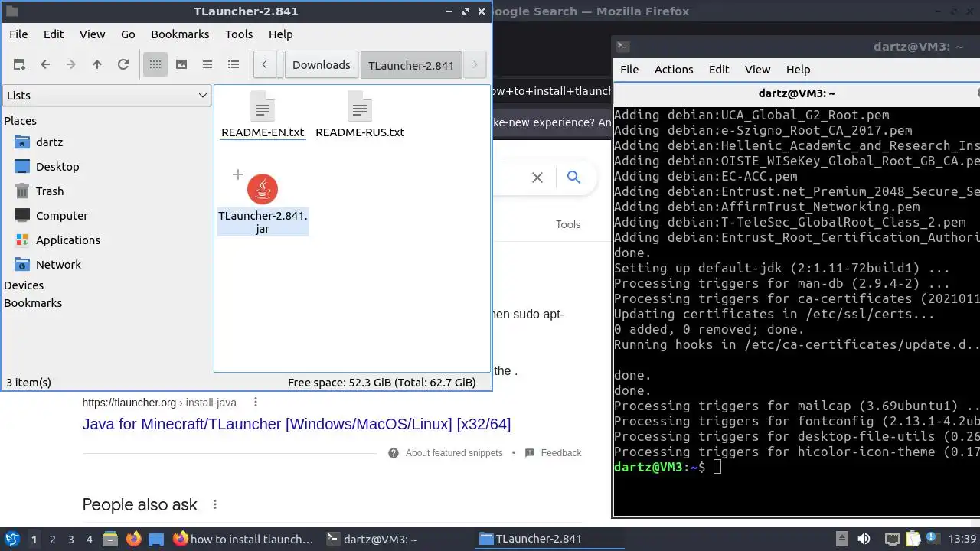Click the Bookmarks sidebar heading
980x551 pixels.
pyautogui.click(x=33, y=303)
